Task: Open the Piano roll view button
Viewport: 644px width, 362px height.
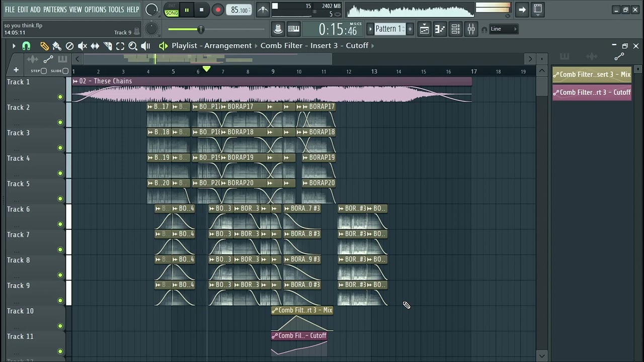Action: (x=439, y=29)
